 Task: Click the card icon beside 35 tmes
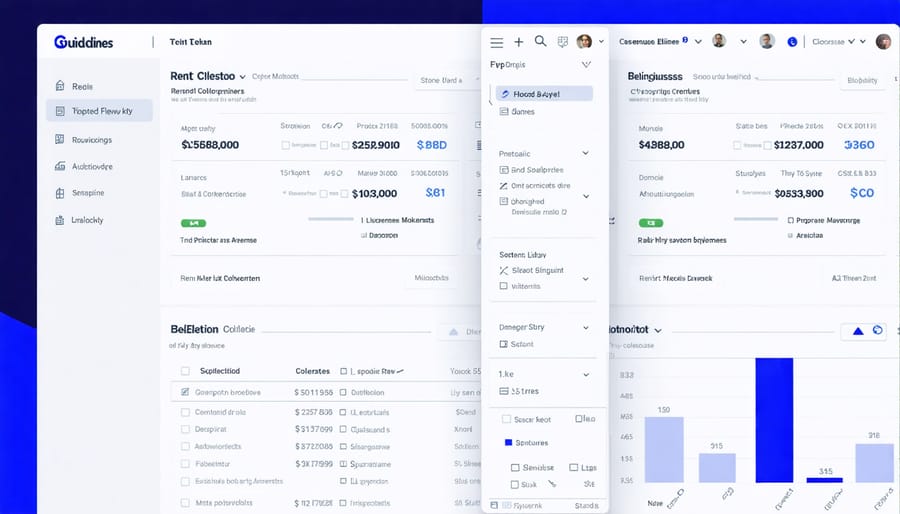pos(503,391)
